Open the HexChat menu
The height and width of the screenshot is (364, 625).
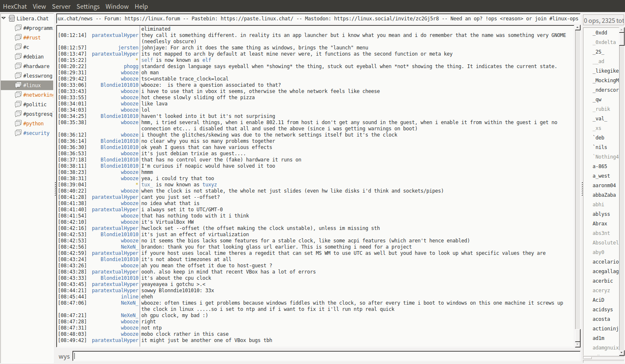coord(15,6)
